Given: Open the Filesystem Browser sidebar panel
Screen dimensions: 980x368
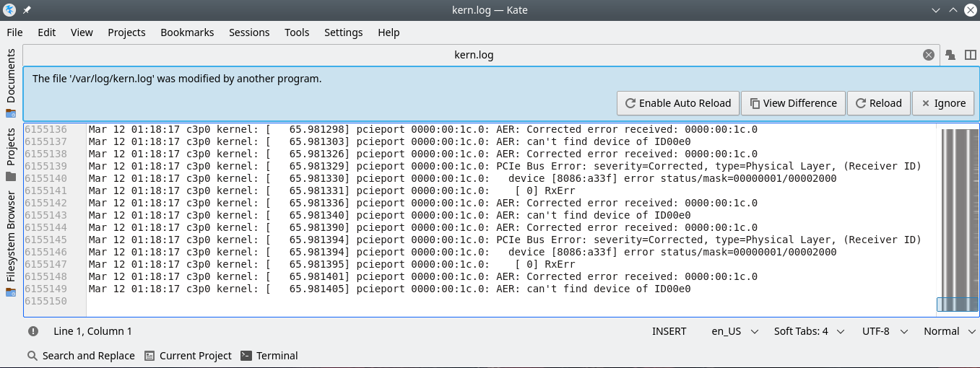Looking at the screenshot, I should pyautogui.click(x=11, y=236).
